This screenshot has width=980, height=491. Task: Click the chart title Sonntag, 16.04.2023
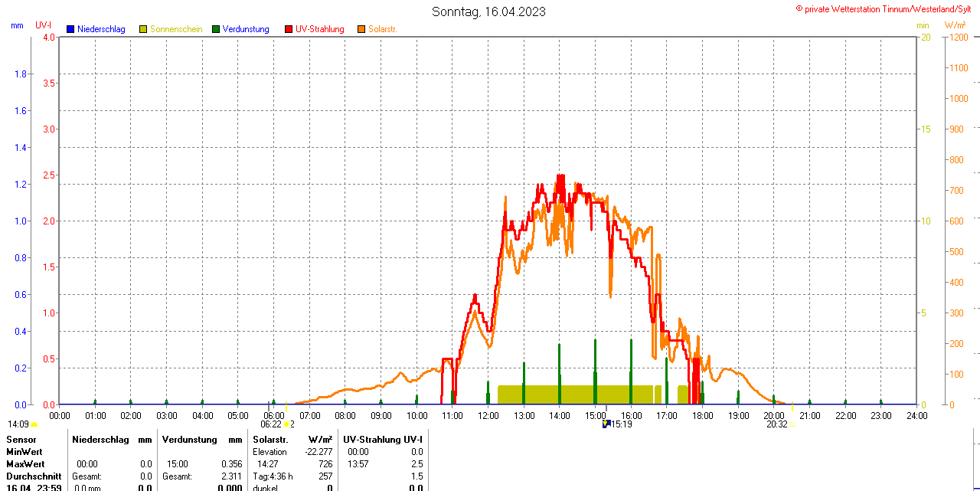[489, 11]
